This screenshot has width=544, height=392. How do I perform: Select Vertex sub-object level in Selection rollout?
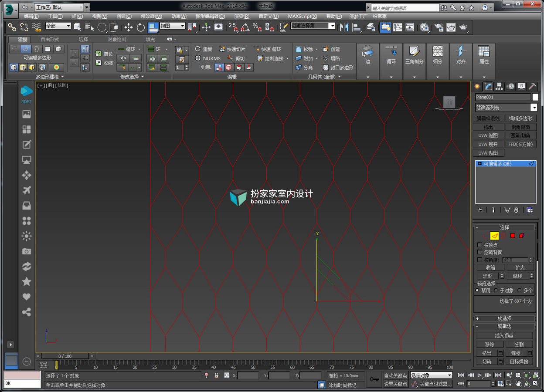pyautogui.click(x=485, y=236)
